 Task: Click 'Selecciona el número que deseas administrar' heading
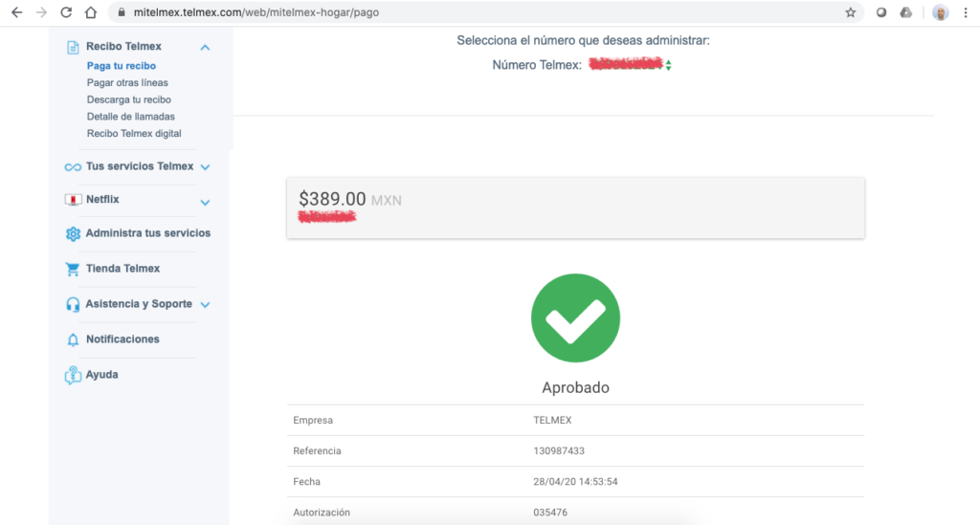click(583, 40)
